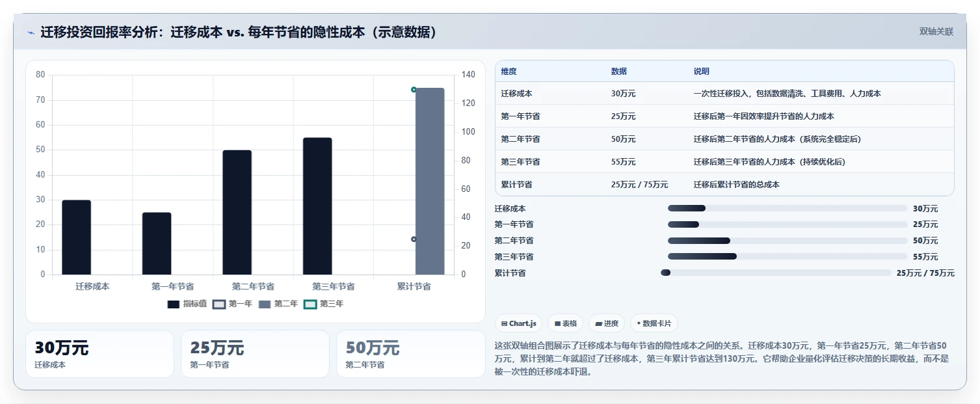Click the 第一年节省 bar in chart

(x=157, y=243)
